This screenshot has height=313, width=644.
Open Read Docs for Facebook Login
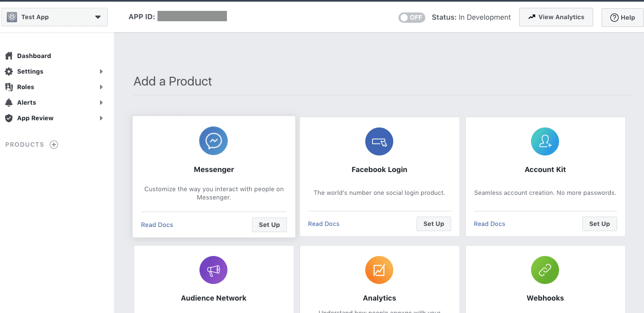pyautogui.click(x=324, y=224)
